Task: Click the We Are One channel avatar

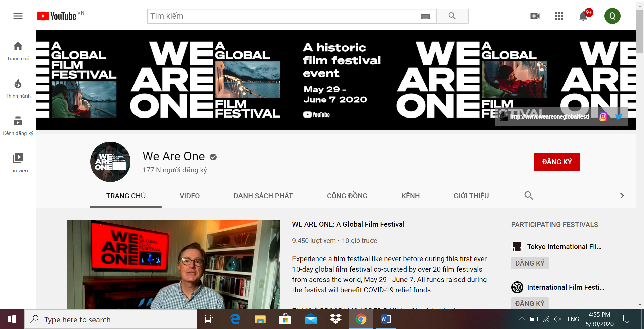Action: 110,162
